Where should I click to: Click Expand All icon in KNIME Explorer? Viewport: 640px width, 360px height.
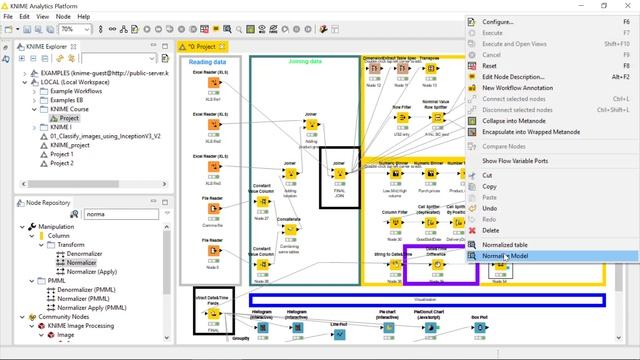pos(22,59)
